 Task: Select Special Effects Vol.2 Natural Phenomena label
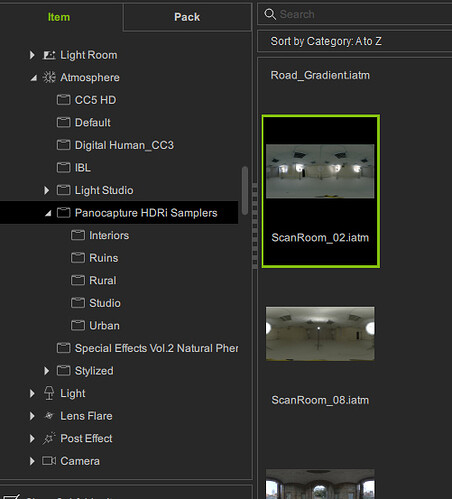(156, 348)
